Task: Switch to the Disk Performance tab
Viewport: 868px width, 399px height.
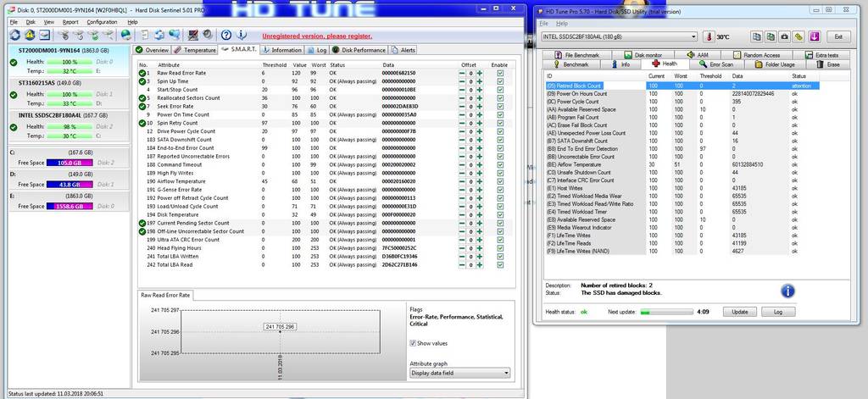Action: click(x=359, y=50)
